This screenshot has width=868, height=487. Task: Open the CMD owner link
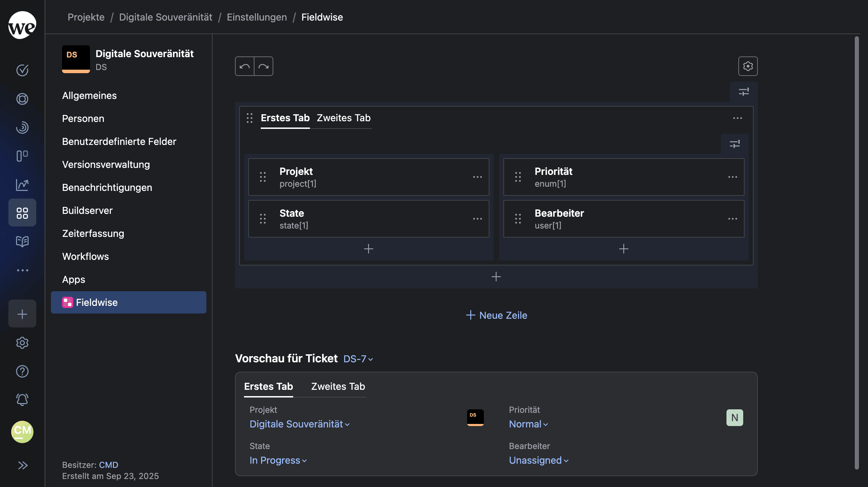pos(108,465)
